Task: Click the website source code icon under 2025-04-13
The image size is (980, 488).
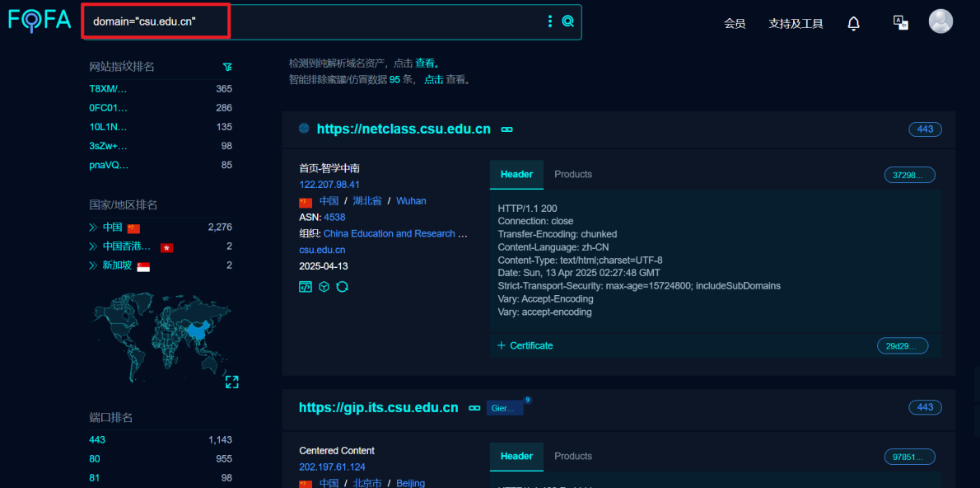Action: pos(306,287)
